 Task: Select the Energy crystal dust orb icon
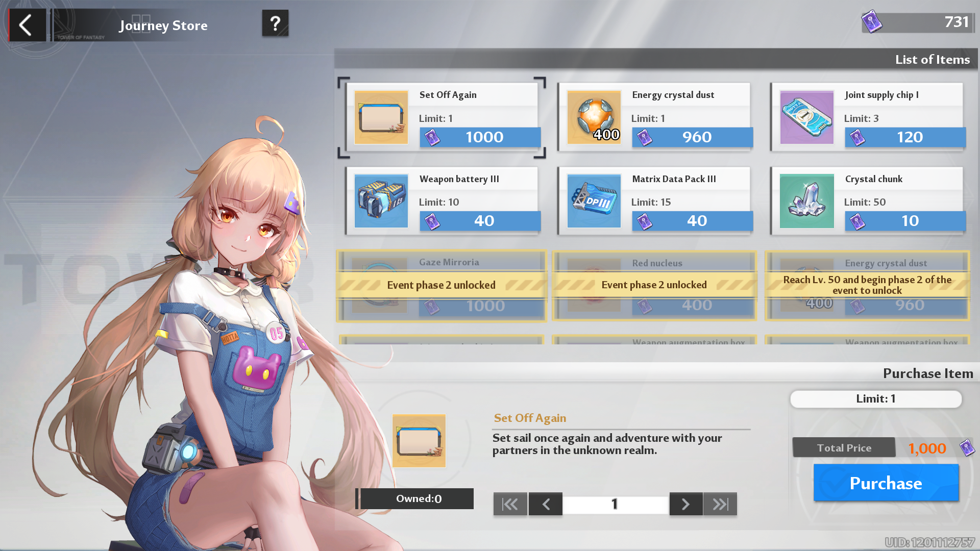point(594,117)
